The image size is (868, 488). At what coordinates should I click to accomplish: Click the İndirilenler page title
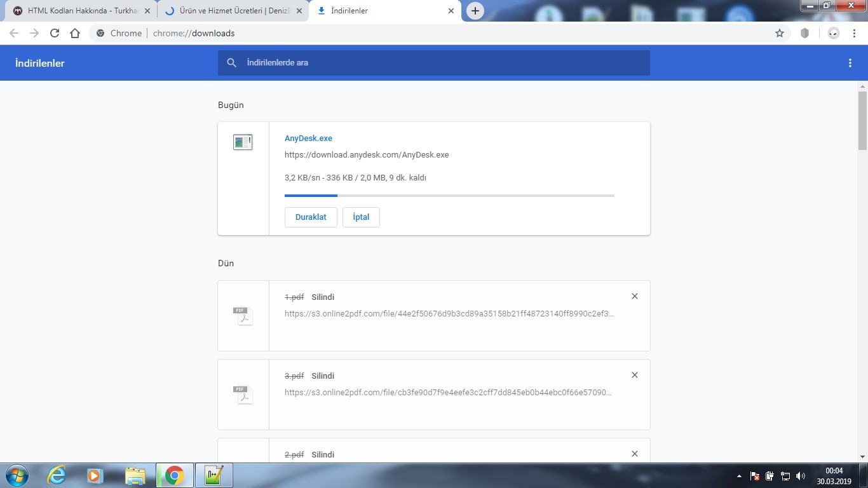(40, 63)
